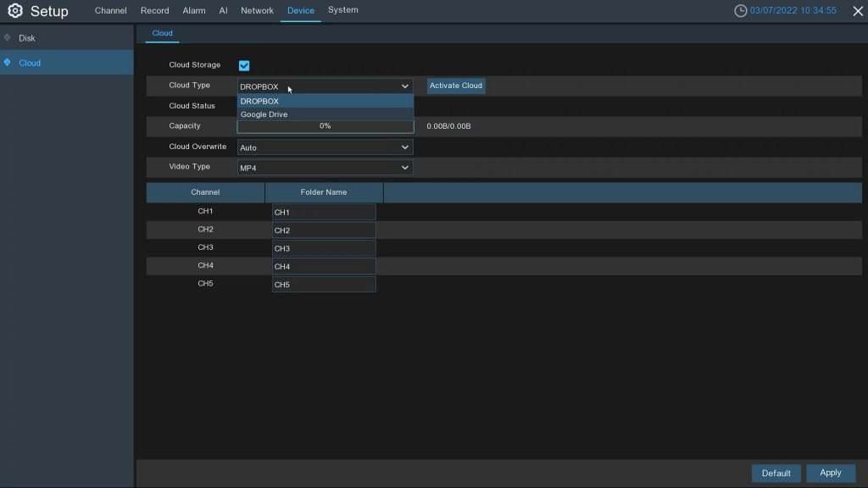Open the Setup gear icon
The height and width of the screenshot is (488, 868).
click(x=14, y=11)
